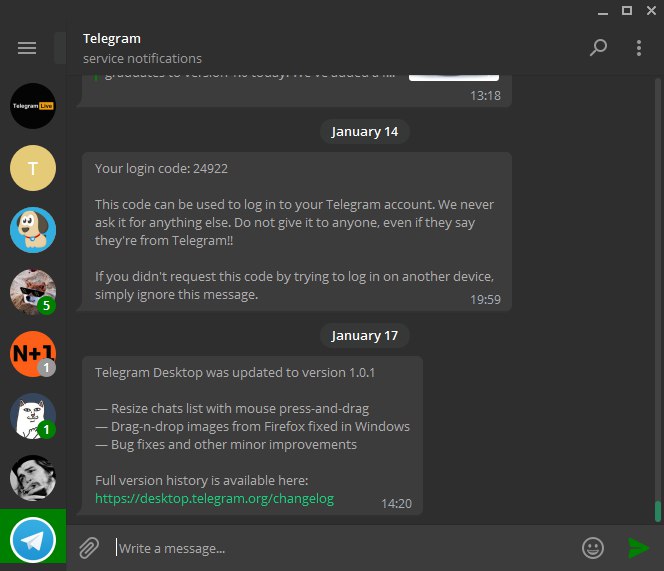Open the hamburger main menu
This screenshot has height=571, width=664.
pos(27,48)
